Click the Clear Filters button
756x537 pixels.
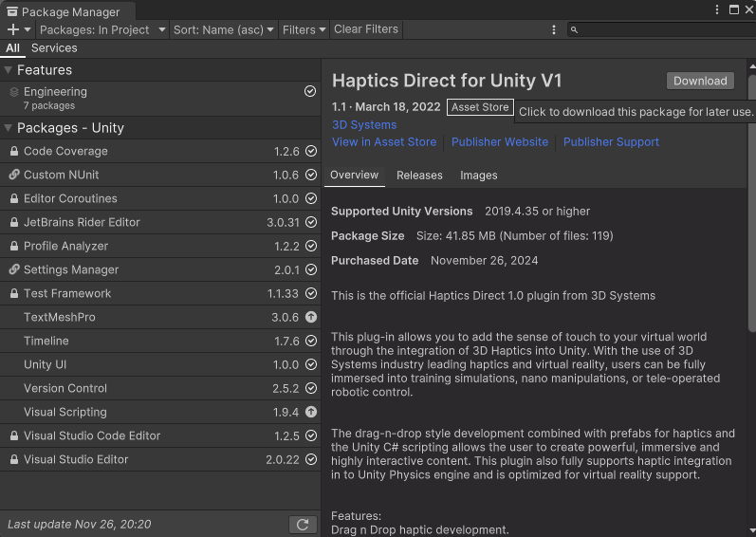[366, 29]
